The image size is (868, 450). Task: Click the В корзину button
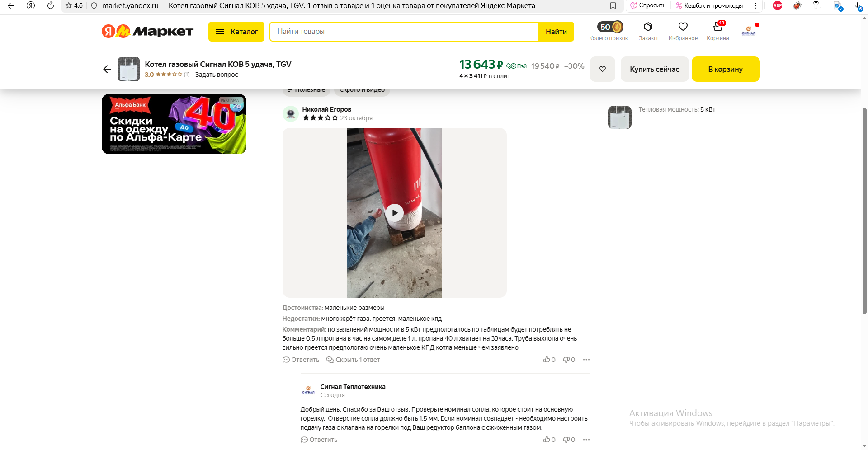[726, 69]
